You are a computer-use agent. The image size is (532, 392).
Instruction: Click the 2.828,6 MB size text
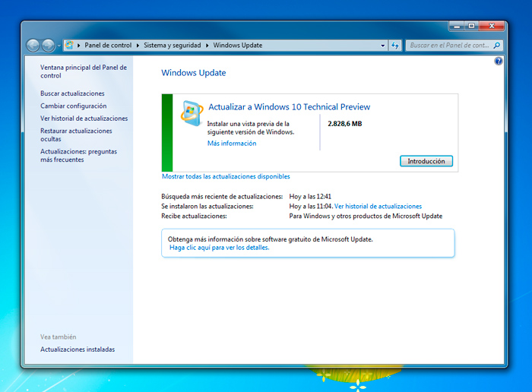[x=345, y=124]
